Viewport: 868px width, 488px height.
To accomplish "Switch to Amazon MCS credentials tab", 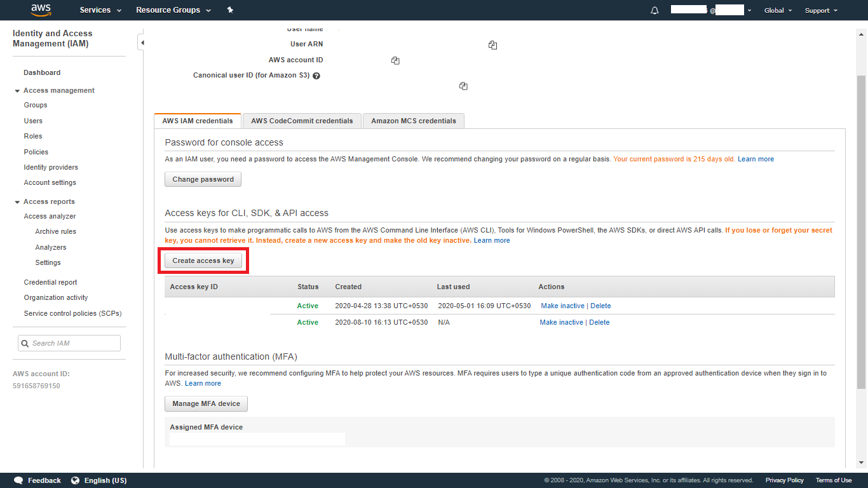I will tap(414, 121).
